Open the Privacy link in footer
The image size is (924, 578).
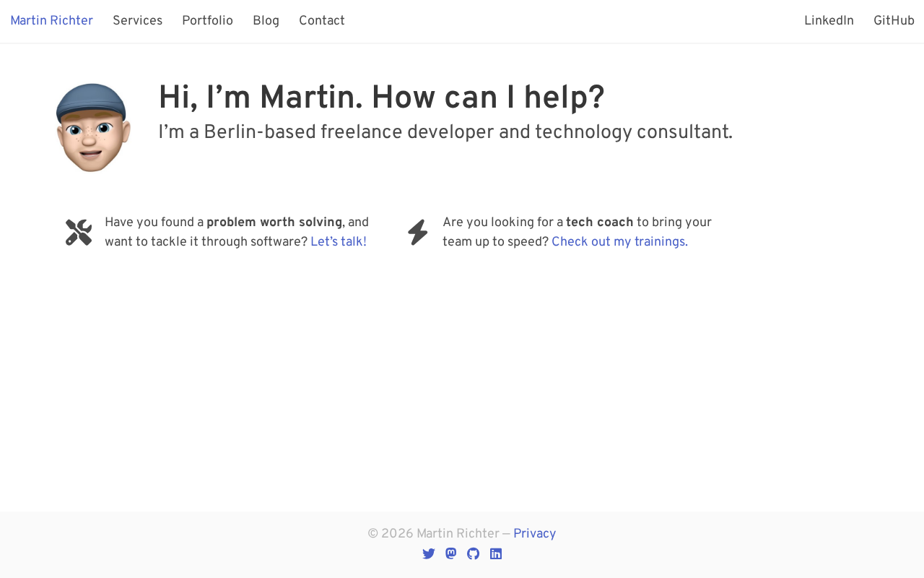click(x=534, y=534)
